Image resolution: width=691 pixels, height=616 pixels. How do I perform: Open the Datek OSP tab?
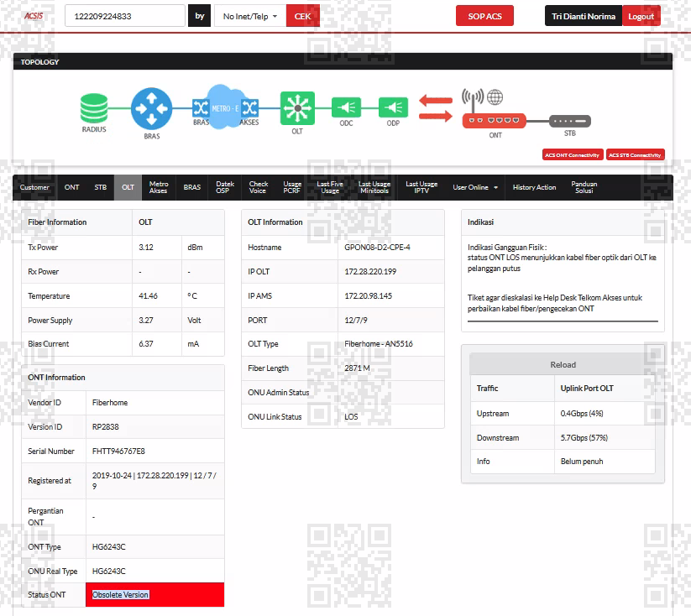[225, 187]
